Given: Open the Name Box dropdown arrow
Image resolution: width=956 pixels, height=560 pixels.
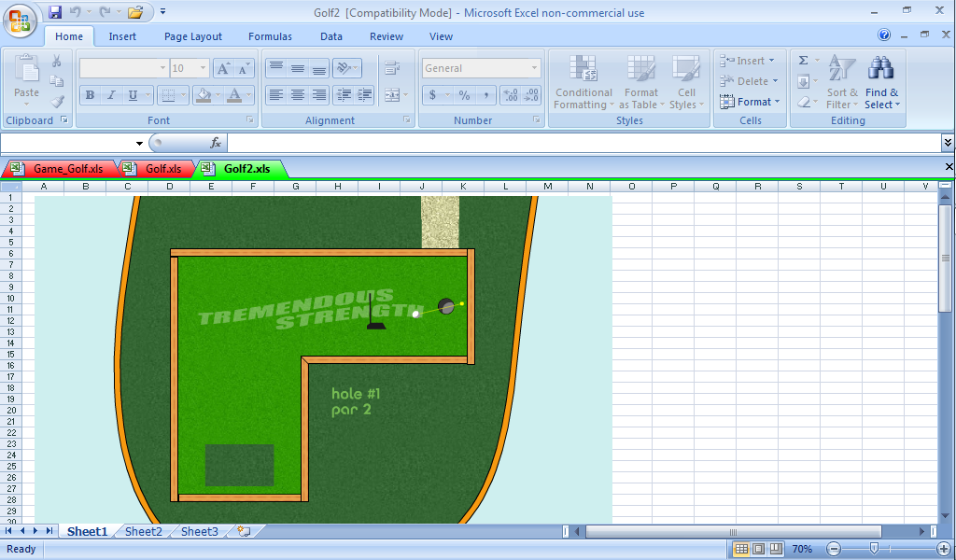Looking at the screenshot, I should coord(139,143).
